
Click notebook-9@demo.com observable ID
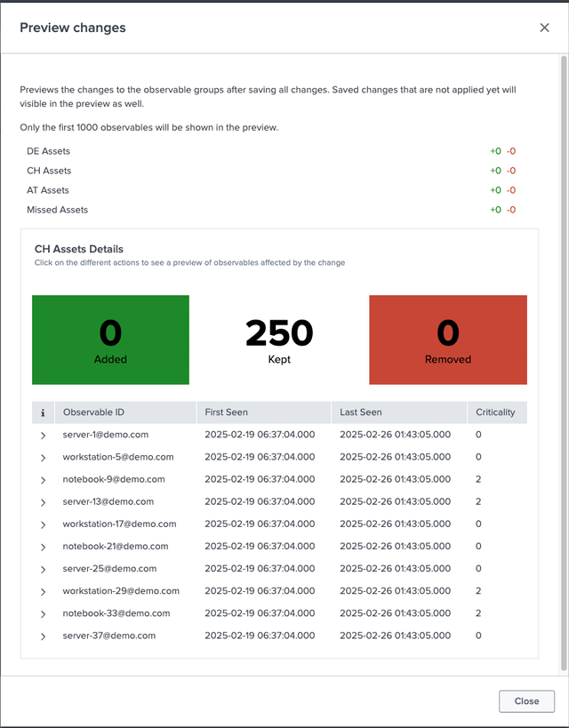tap(114, 479)
